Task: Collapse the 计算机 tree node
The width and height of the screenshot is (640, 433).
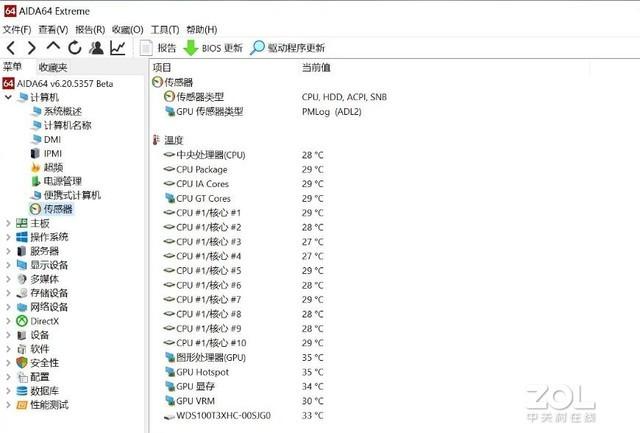Action: [8, 98]
